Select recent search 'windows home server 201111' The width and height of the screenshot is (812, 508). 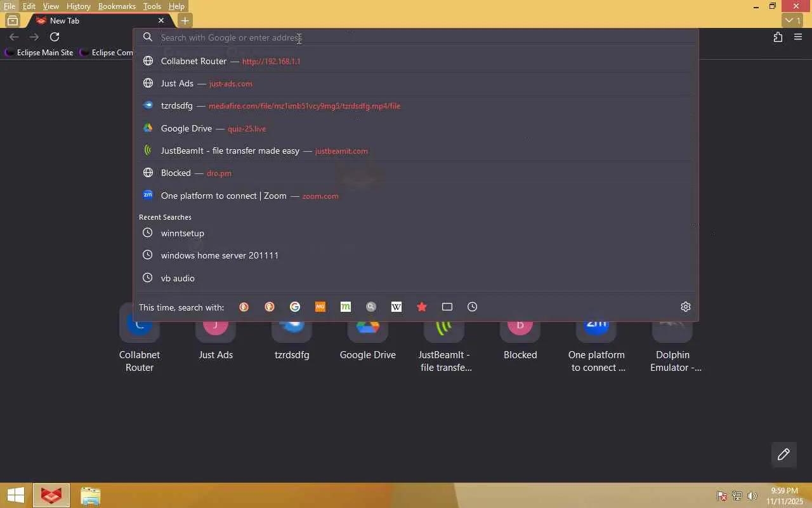point(416,255)
